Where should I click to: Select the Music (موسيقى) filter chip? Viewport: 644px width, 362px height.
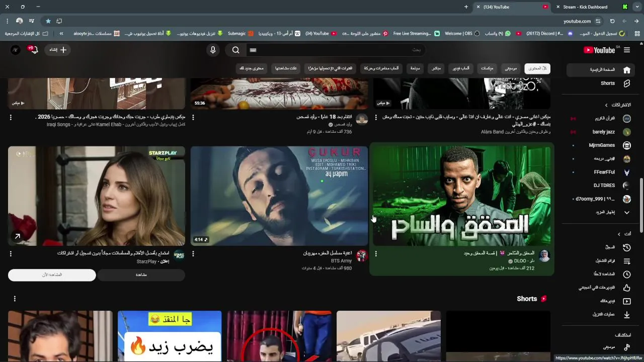[511, 68]
